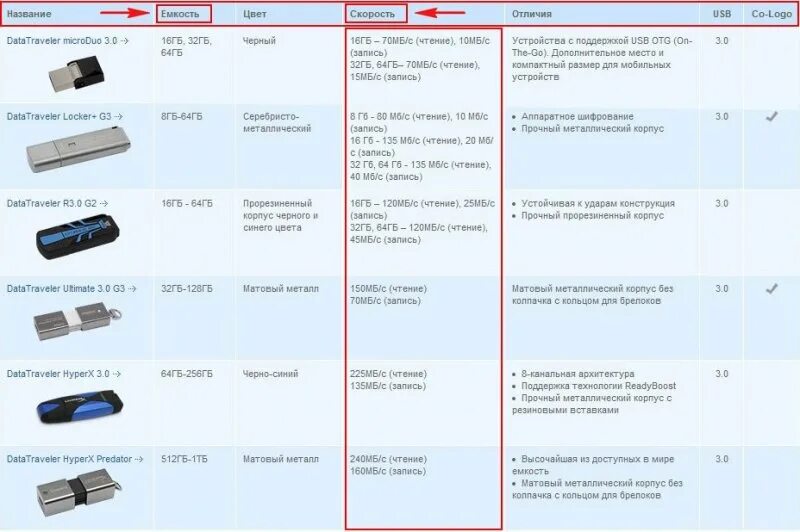Viewport: 800px width, 532px height.
Task: Click the feature text Аппаратное шифрование
Action: (577, 116)
